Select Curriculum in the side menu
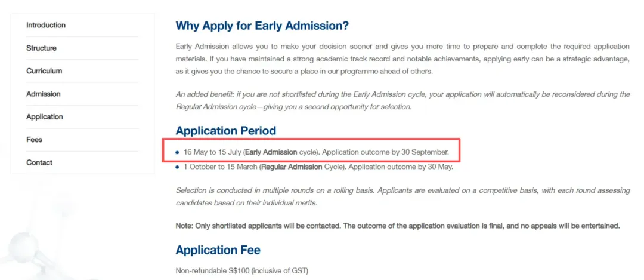The width and height of the screenshot is (644, 280). [44, 71]
